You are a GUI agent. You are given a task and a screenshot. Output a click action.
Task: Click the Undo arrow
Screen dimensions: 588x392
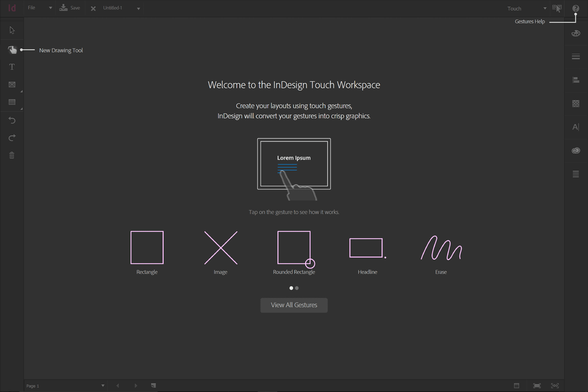pos(12,120)
